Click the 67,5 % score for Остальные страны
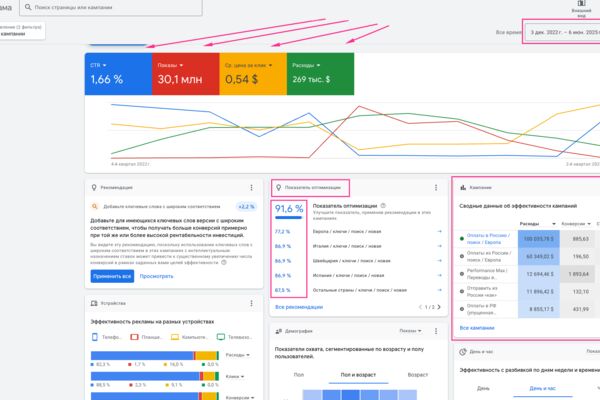The width and height of the screenshot is (600, 400). [x=282, y=290]
